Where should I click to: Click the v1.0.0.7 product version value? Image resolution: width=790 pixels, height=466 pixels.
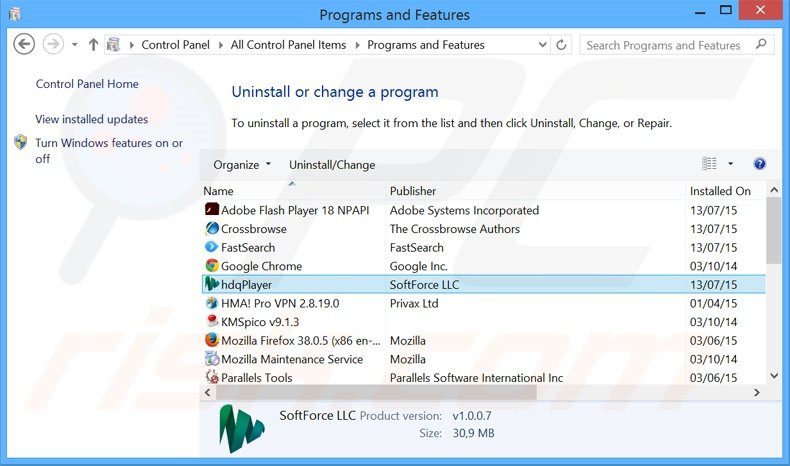click(x=472, y=416)
